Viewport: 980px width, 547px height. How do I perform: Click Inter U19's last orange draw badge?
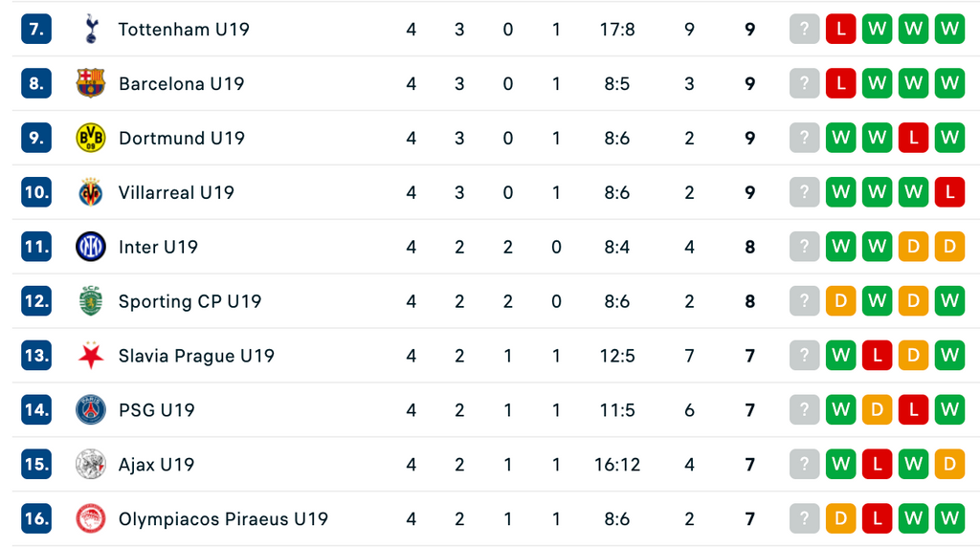[949, 247]
